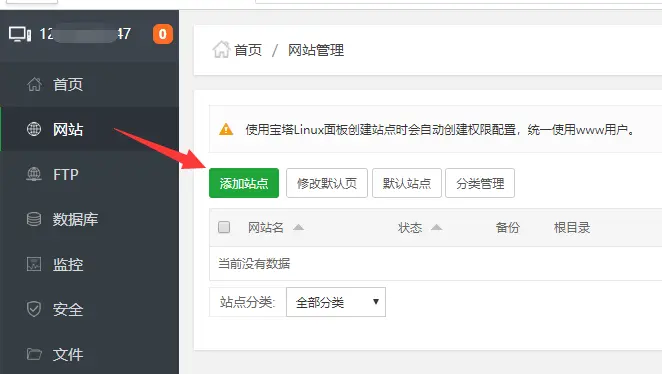Sort by 网站名 using the arrow
Image resolution: width=662 pixels, height=374 pixels.
pyautogui.click(x=298, y=228)
